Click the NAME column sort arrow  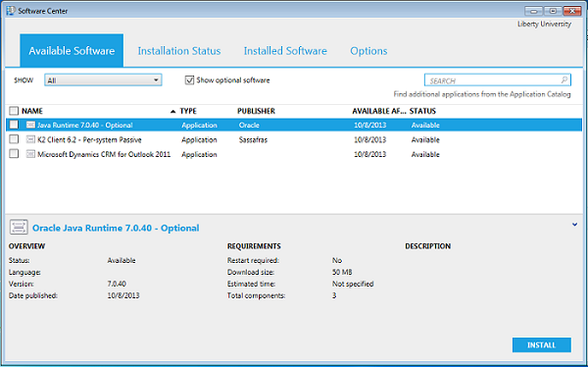[x=172, y=111]
